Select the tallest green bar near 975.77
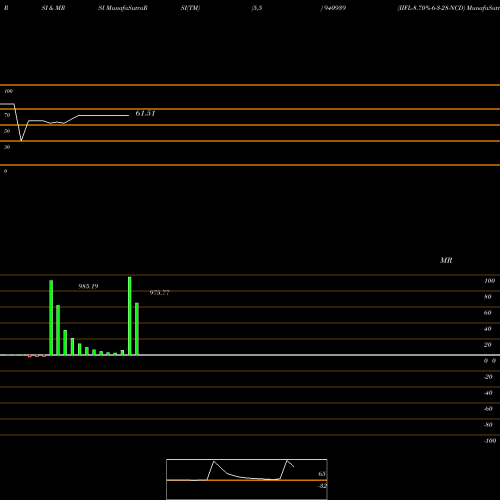The image size is (500, 500). [130, 316]
